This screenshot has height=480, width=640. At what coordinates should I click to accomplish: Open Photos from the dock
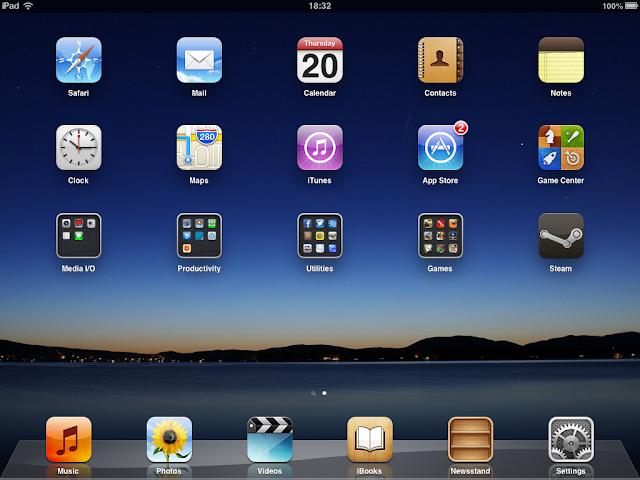(169, 440)
